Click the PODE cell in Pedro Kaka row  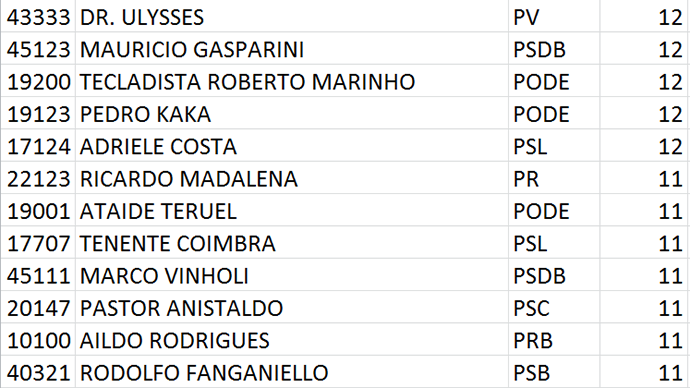pyautogui.click(x=554, y=113)
